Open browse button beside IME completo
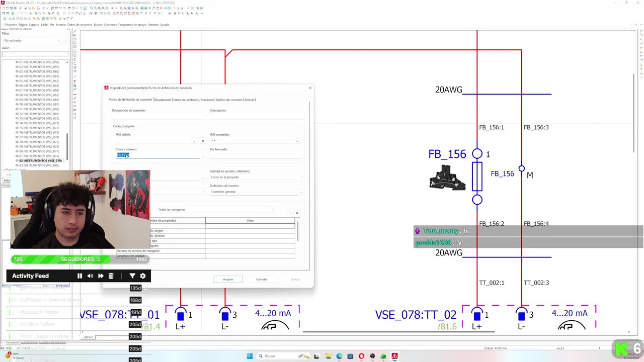The image size is (644, 362). [x=297, y=141]
